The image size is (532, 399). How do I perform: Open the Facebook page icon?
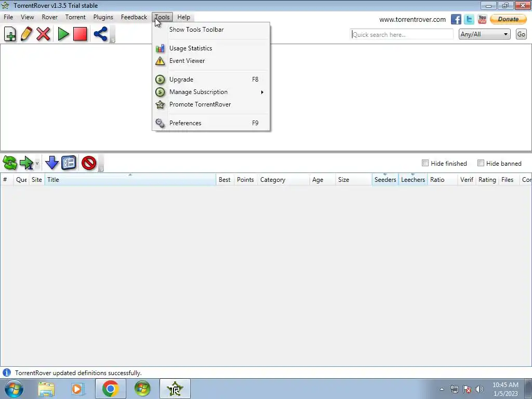point(456,19)
